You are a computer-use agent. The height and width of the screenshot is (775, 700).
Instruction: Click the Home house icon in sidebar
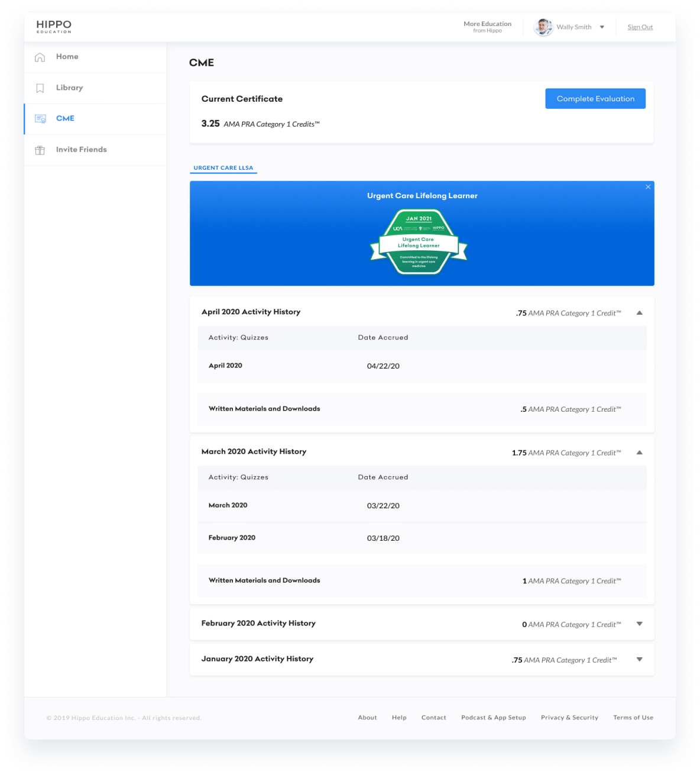point(40,57)
